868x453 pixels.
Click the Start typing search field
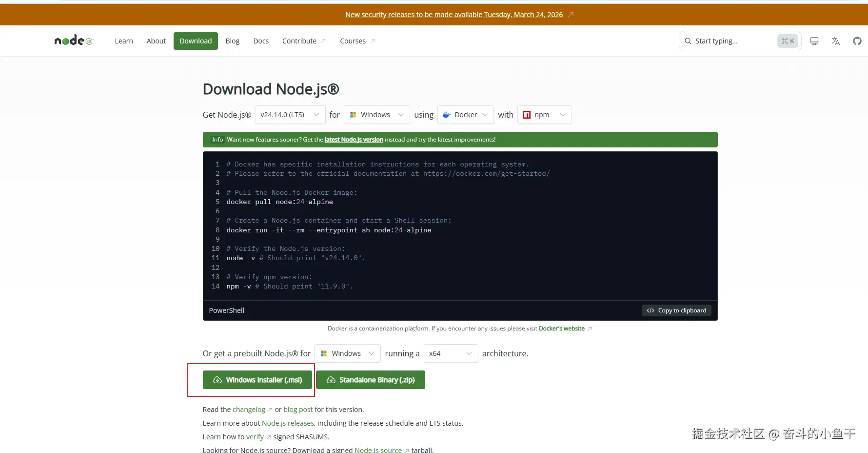(x=731, y=41)
